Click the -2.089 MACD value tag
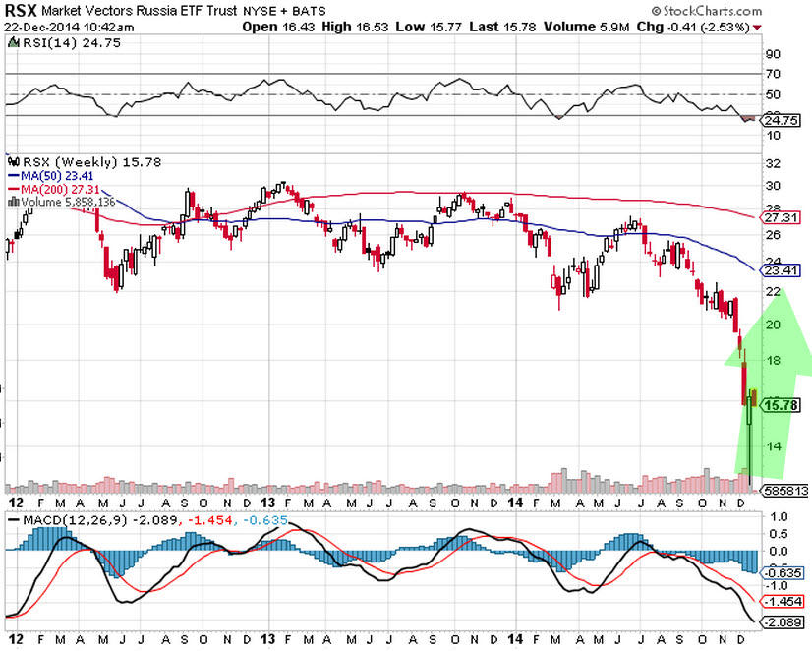812x651 pixels. pyautogui.click(x=780, y=622)
